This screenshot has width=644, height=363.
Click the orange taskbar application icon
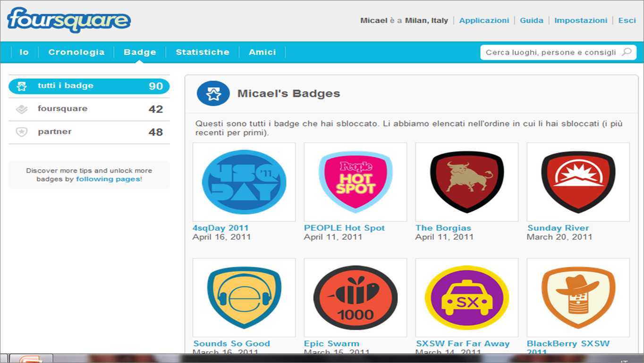[31, 359]
